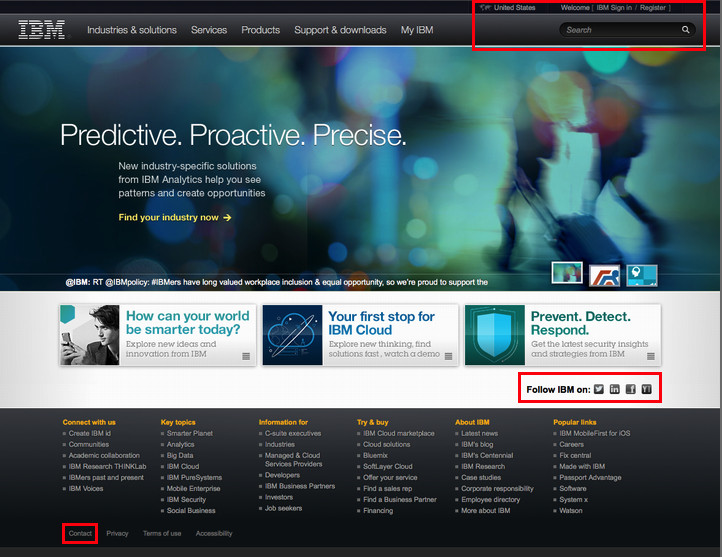Open Support & downloads menu
Screen dimensions: 722x557
pyautogui.click(x=340, y=30)
